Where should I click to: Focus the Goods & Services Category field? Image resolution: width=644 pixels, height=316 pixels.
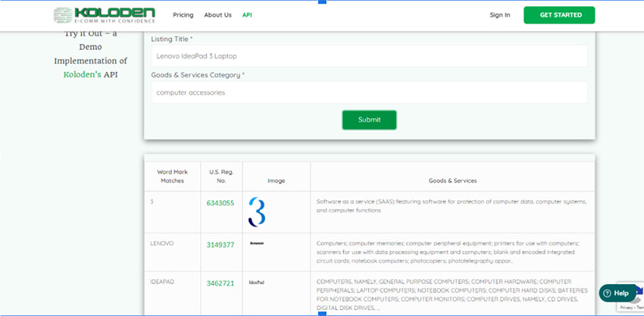(x=369, y=92)
